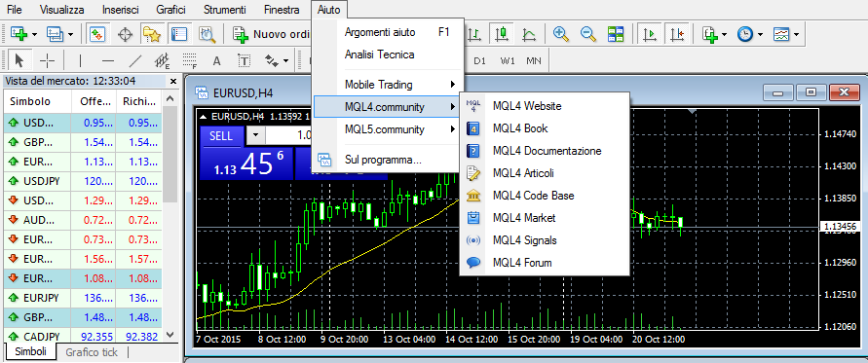Toggle the chart shift button

[676, 34]
